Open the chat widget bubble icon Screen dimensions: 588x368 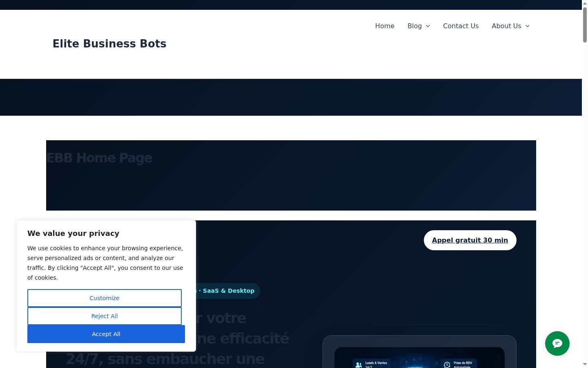click(557, 343)
